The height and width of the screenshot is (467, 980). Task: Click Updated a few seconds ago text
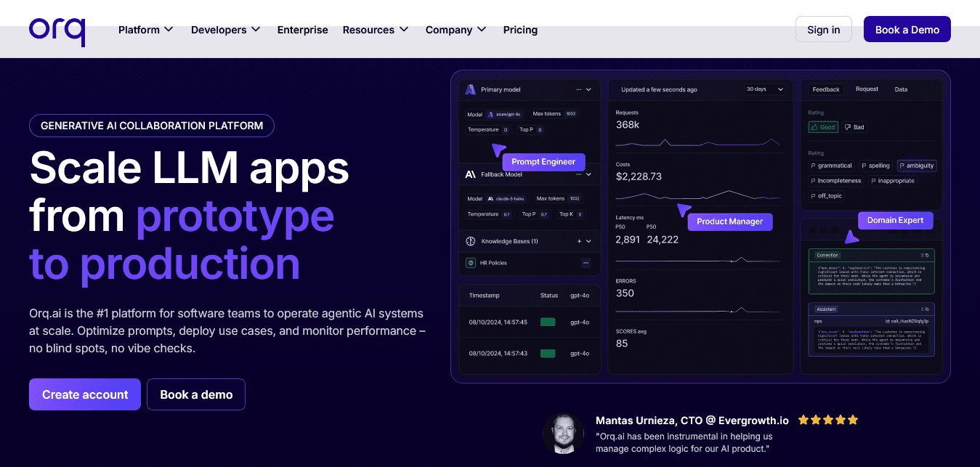[659, 89]
